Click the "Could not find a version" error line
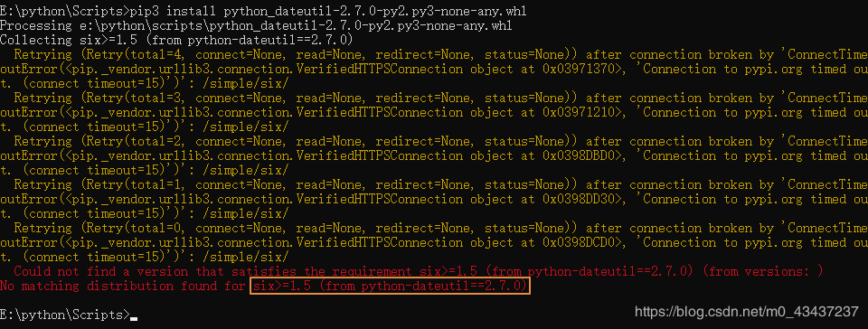 tap(419, 271)
